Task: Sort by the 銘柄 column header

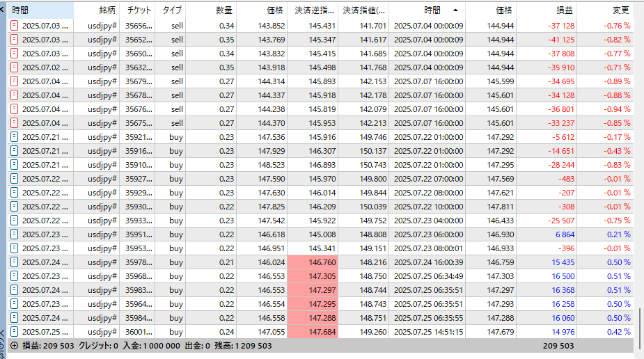Action: [x=97, y=10]
